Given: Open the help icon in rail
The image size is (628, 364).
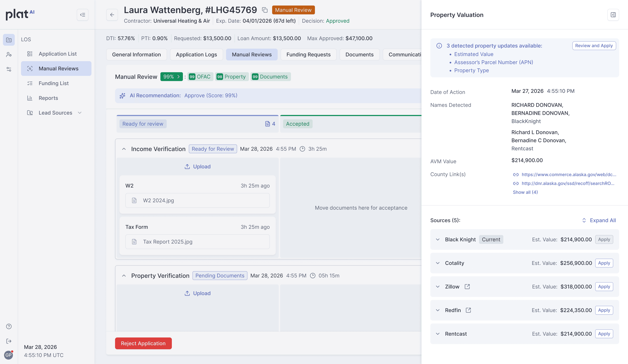Looking at the screenshot, I should pos(9,326).
